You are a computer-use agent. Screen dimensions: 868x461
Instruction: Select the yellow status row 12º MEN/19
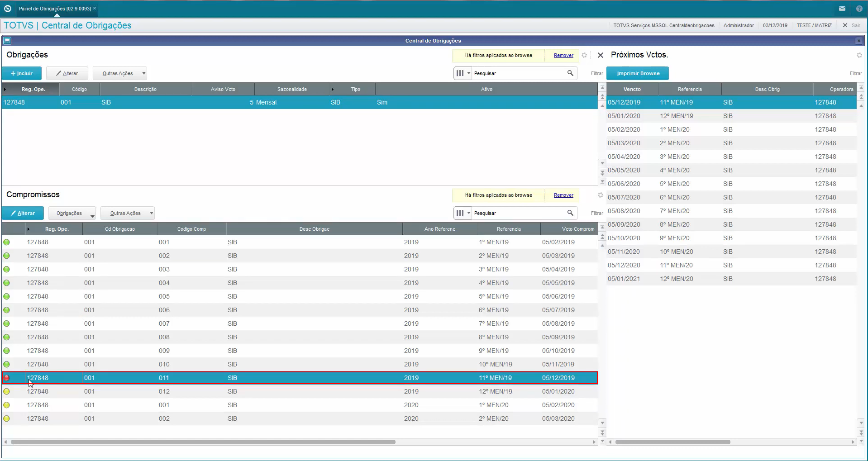300,391
